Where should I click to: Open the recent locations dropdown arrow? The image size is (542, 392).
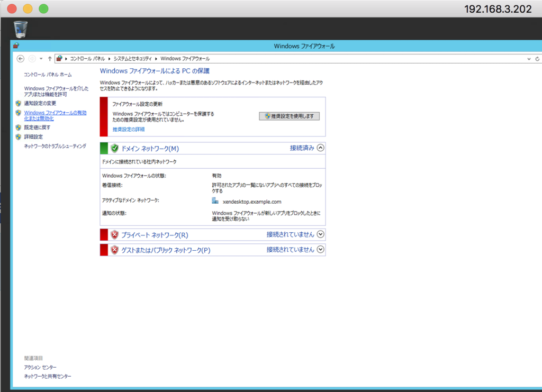pos(41,59)
